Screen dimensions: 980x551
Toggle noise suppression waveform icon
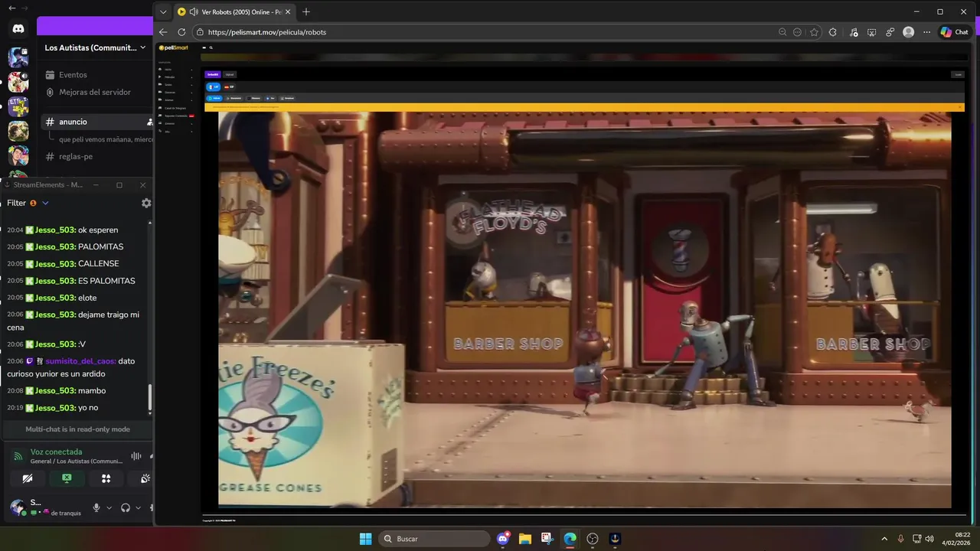click(136, 456)
